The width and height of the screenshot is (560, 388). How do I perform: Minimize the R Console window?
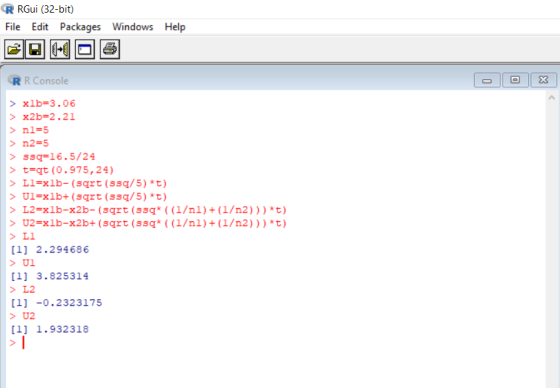[487, 80]
